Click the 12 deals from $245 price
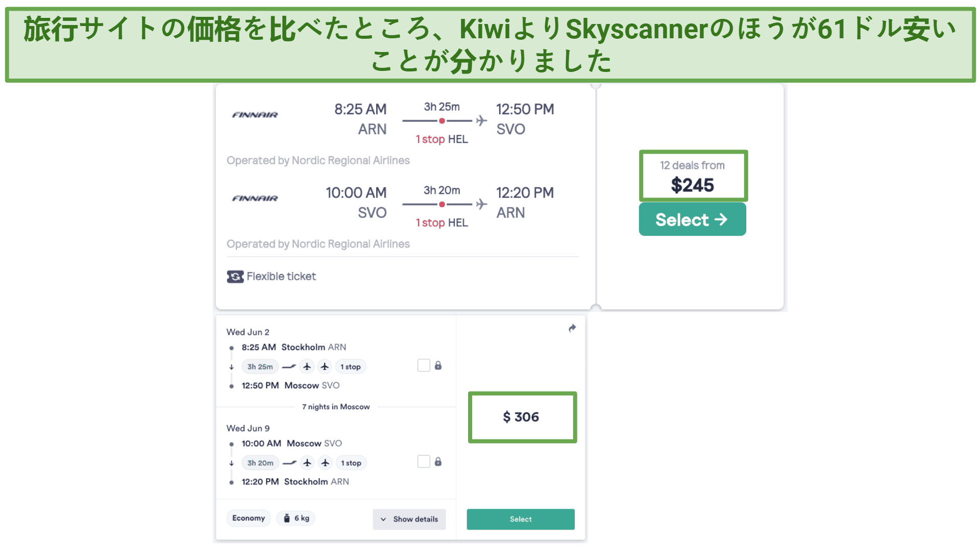 click(693, 176)
